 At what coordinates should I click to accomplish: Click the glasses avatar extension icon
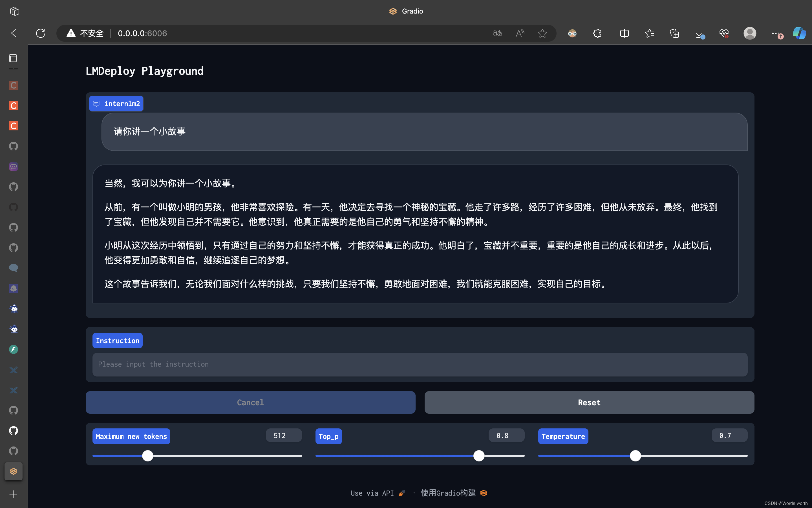(x=572, y=33)
